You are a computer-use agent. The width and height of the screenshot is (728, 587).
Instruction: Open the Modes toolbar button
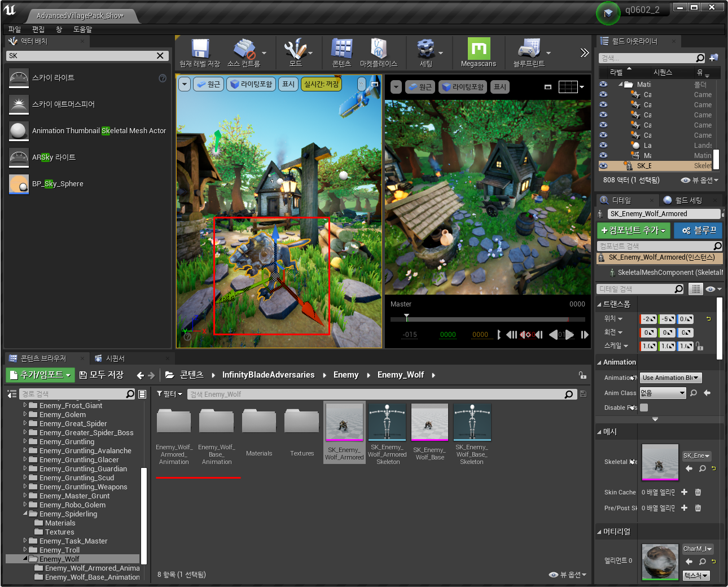pos(295,53)
